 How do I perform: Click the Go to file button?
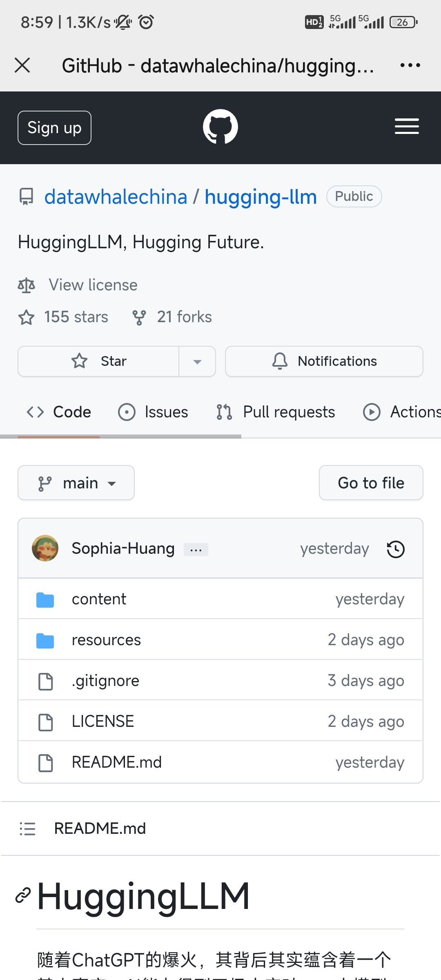[371, 483]
